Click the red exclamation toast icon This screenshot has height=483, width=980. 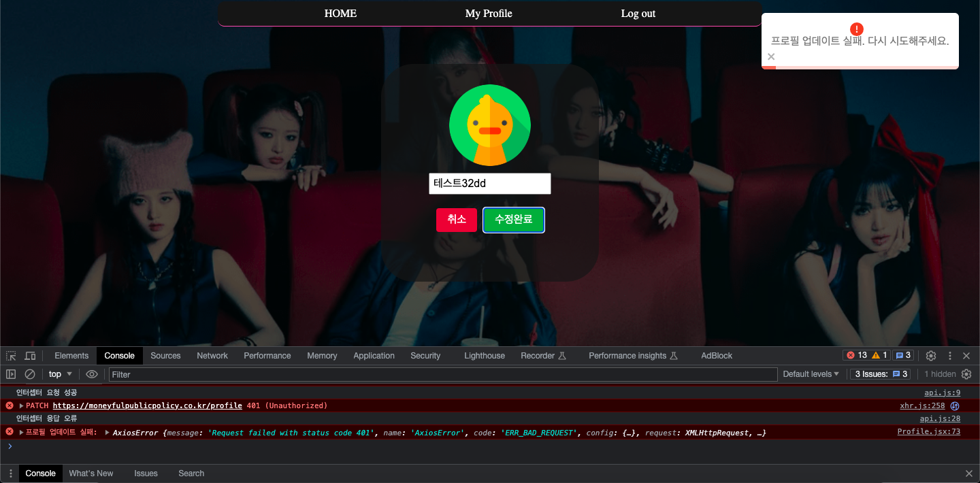(x=857, y=29)
